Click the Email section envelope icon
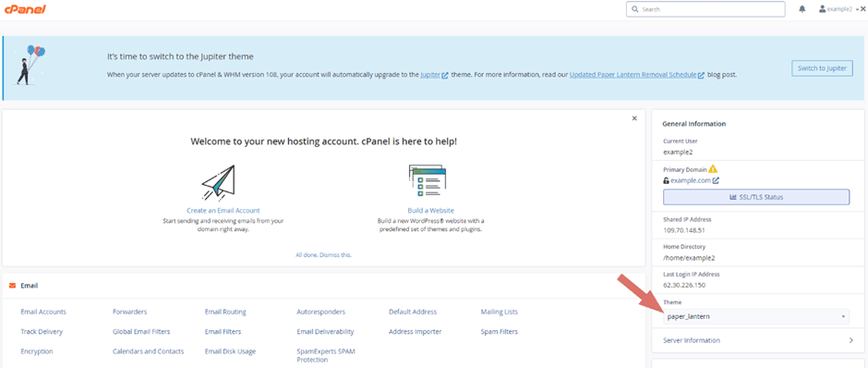 tap(12, 286)
